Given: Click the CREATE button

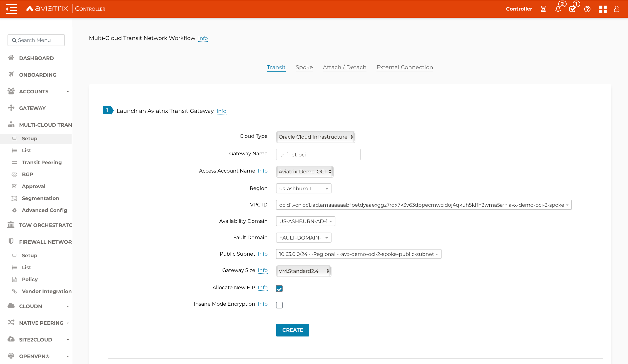Looking at the screenshot, I should (293, 330).
